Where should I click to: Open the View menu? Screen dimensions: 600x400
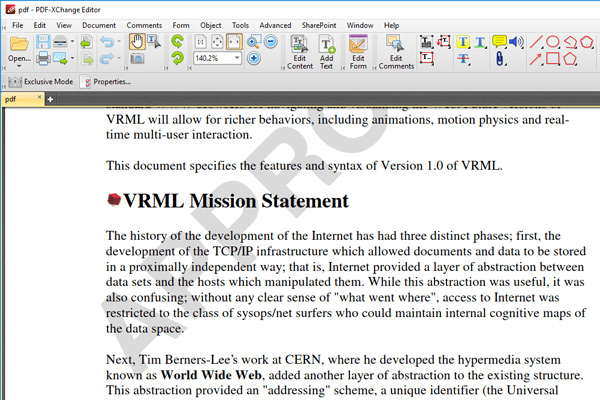[64, 25]
